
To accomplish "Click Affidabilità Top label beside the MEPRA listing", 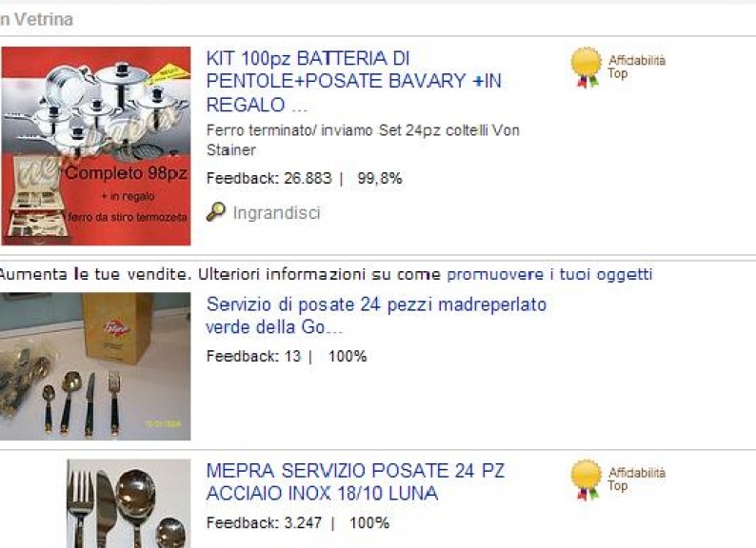I will [x=636, y=479].
